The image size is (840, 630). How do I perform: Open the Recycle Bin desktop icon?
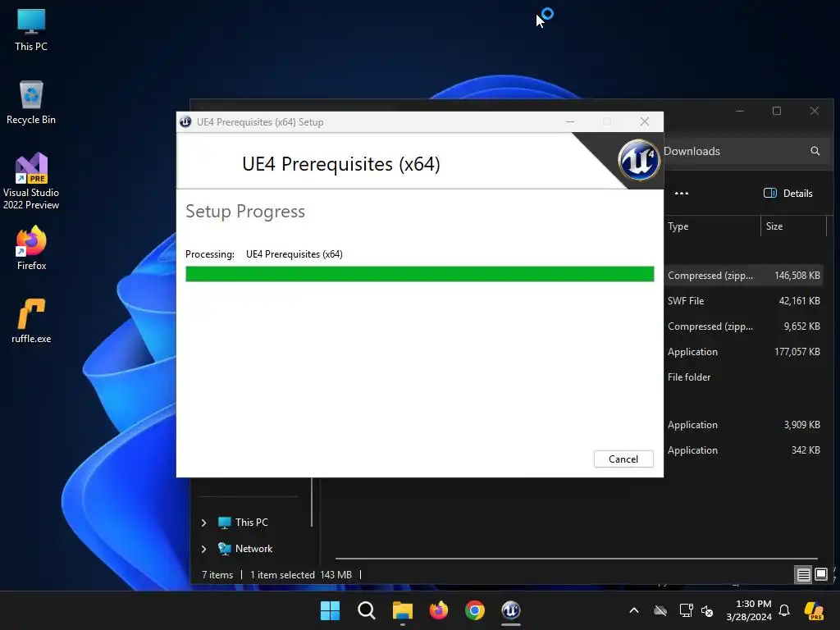click(x=31, y=103)
